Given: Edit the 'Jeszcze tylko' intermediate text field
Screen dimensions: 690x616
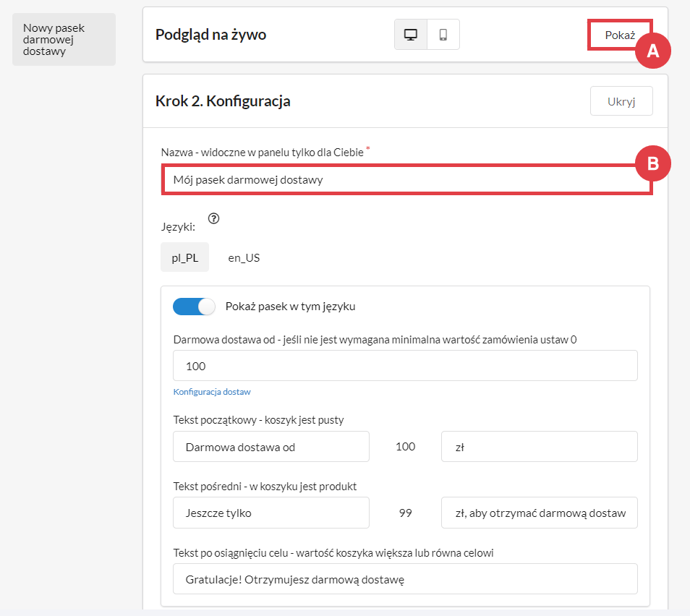Looking at the screenshot, I should tap(271, 513).
